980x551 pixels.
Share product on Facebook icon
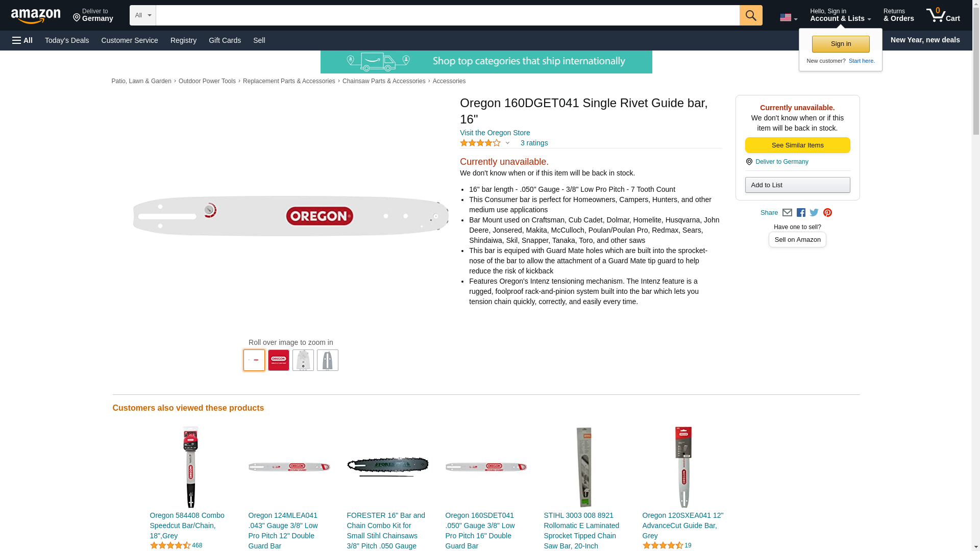coord(801,213)
